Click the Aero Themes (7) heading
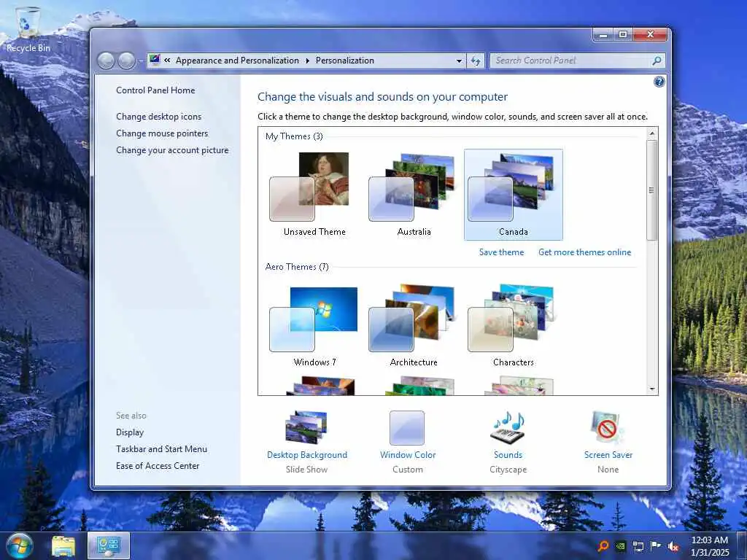The image size is (747, 560). click(x=297, y=267)
